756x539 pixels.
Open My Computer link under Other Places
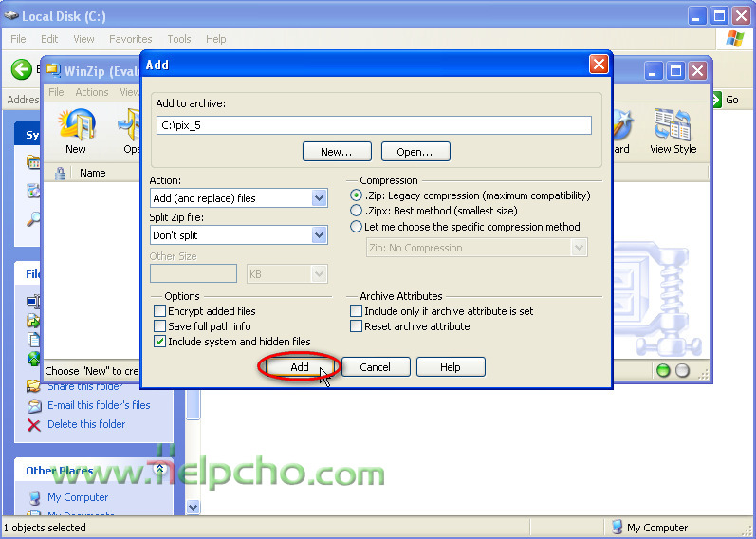tap(78, 497)
